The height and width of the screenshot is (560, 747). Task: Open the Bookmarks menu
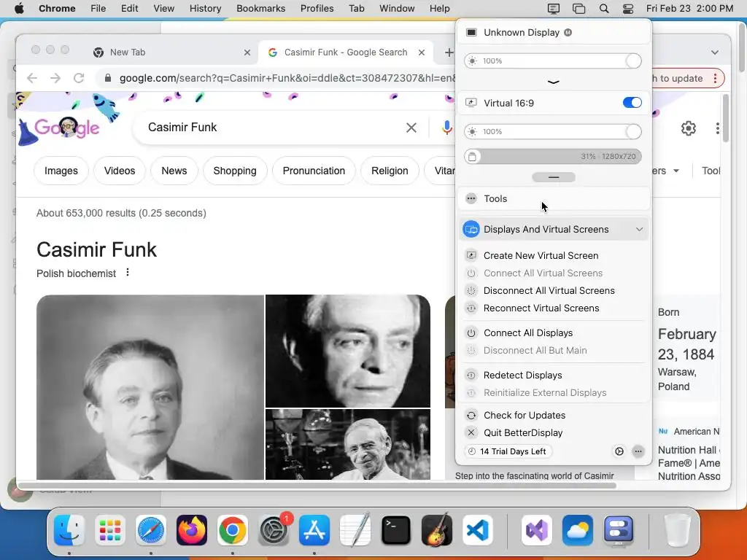click(x=260, y=9)
